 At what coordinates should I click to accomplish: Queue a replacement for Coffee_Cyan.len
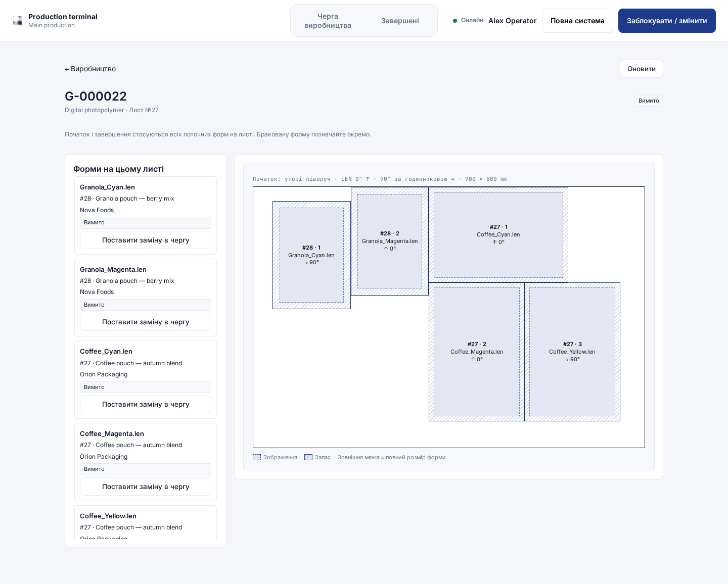coord(146,404)
